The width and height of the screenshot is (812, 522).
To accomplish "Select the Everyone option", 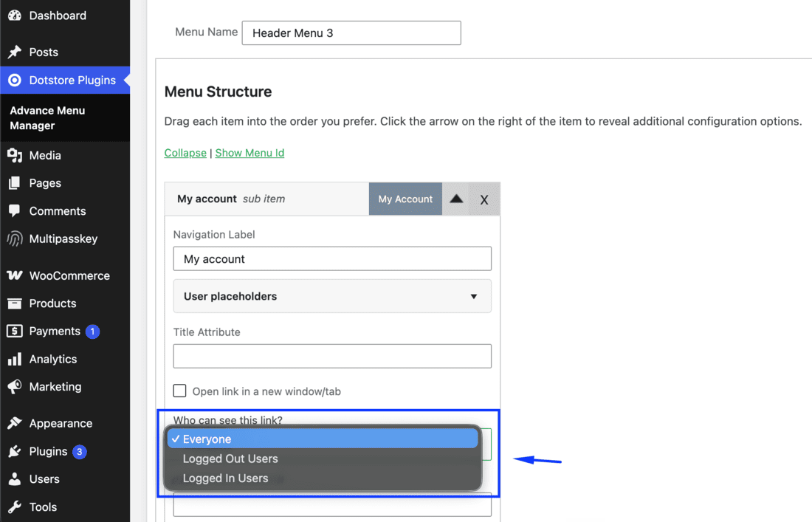I will pyautogui.click(x=322, y=439).
